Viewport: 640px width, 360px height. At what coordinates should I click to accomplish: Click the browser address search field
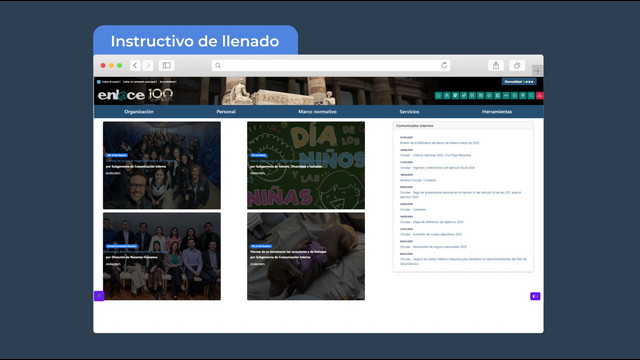click(x=331, y=65)
